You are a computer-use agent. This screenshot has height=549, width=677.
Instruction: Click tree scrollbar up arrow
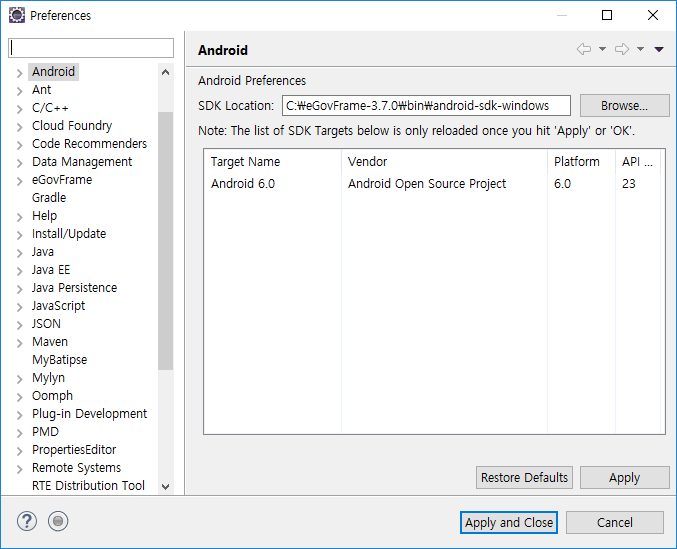click(165, 72)
